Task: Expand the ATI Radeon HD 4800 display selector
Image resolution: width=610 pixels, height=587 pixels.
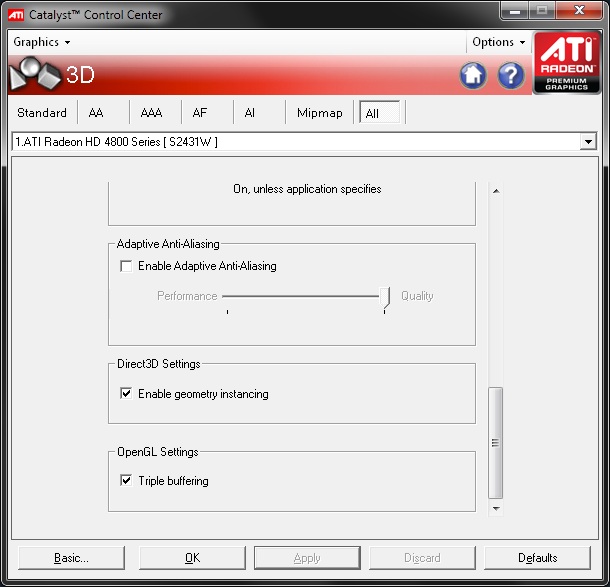Action: pyautogui.click(x=588, y=142)
